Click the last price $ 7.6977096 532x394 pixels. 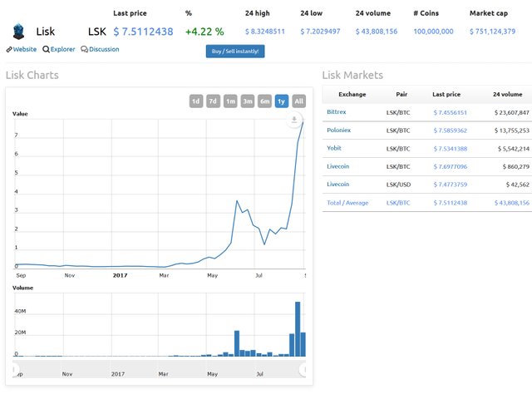pyautogui.click(x=451, y=166)
